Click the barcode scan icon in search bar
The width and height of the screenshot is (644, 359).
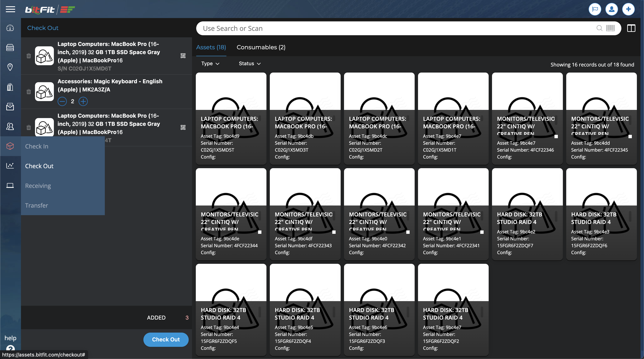pos(610,28)
